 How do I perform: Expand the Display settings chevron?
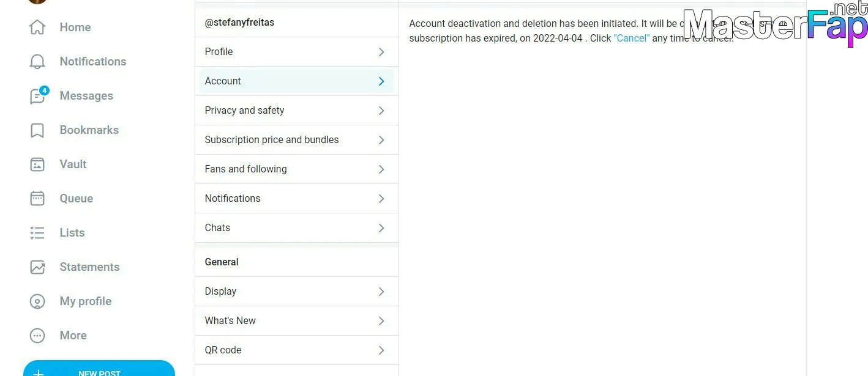pos(381,292)
